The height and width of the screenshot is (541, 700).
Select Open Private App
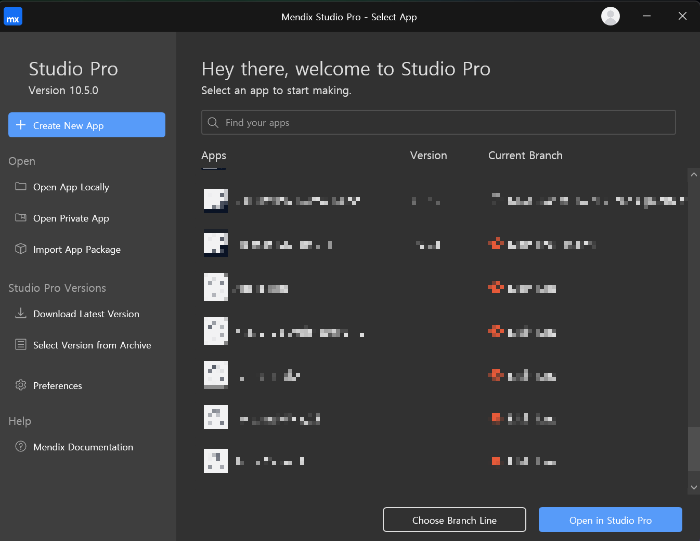[71, 218]
